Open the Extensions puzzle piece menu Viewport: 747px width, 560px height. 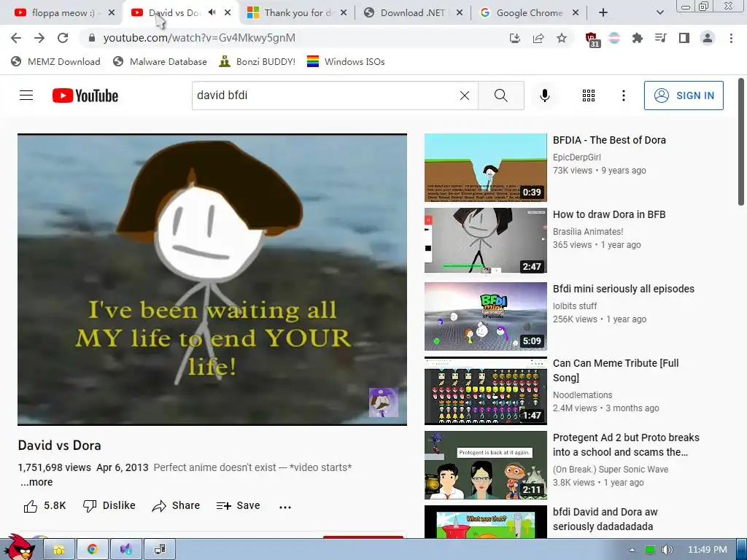pos(637,38)
